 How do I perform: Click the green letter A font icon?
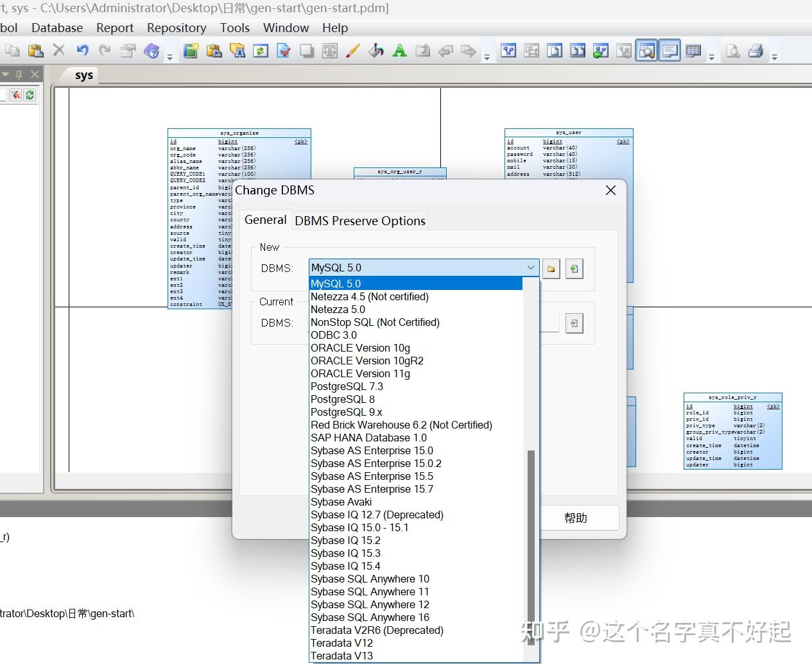399,51
